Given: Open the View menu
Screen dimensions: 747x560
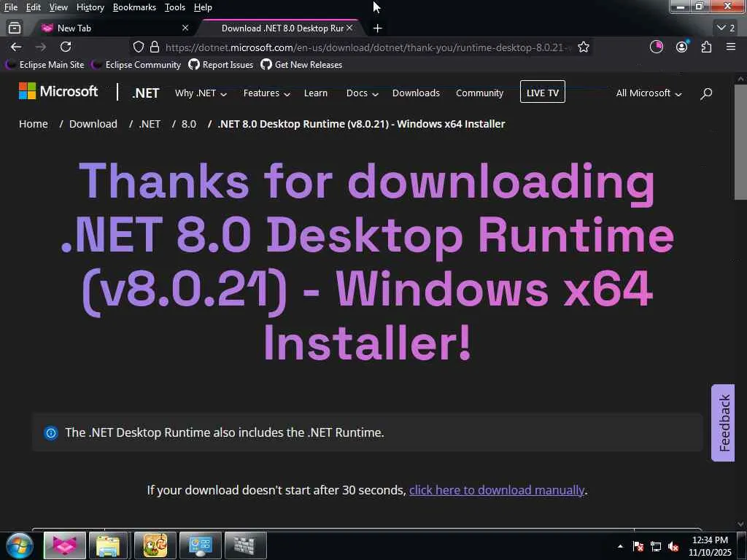Looking at the screenshot, I should coord(58,7).
